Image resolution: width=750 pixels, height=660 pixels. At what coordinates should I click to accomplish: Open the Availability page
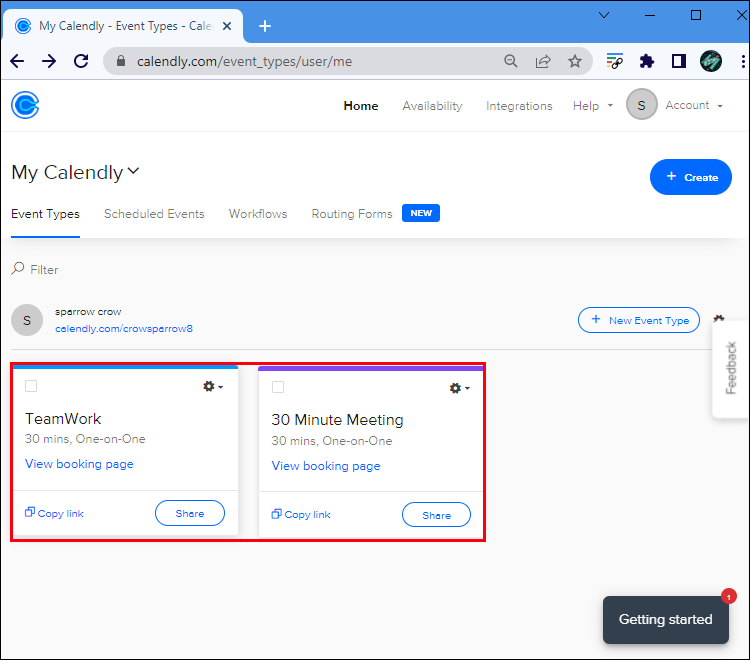[x=432, y=106]
